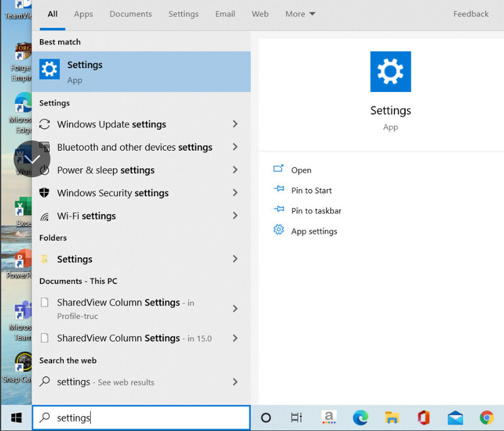Choose Pin to Start
The image size is (504, 431).
311,190
